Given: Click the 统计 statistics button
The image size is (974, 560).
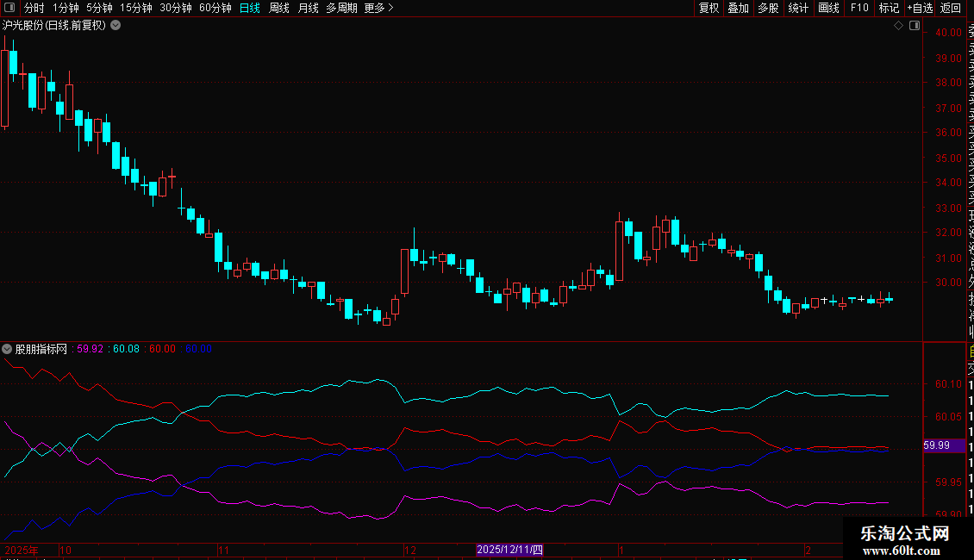Looking at the screenshot, I should click(x=798, y=8).
